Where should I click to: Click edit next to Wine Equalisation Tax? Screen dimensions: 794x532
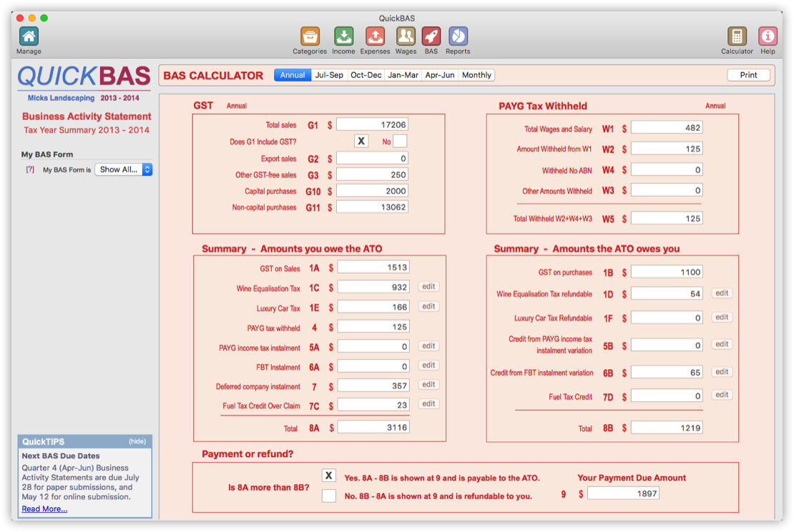pyautogui.click(x=428, y=287)
